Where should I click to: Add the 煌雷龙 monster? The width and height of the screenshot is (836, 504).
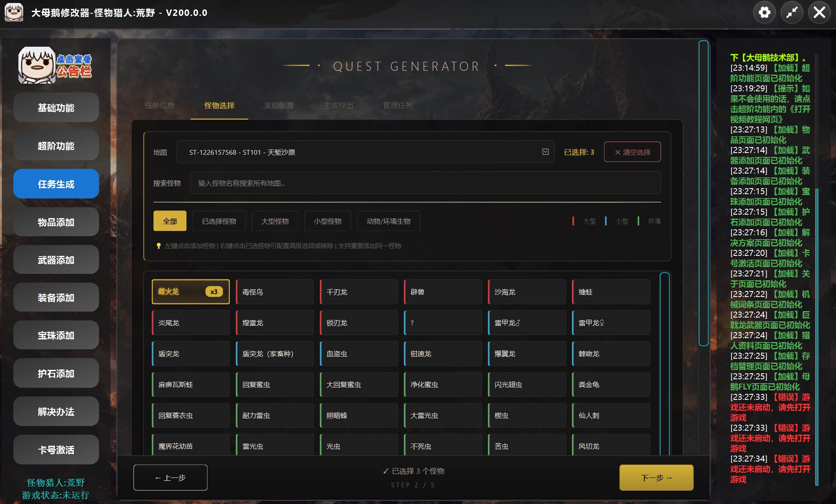(x=275, y=323)
